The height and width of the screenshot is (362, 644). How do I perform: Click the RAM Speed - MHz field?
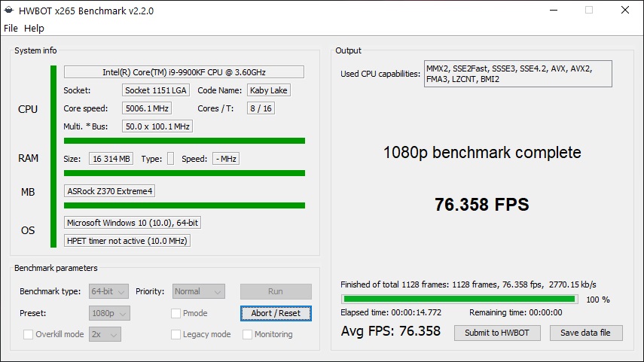click(226, 159)
